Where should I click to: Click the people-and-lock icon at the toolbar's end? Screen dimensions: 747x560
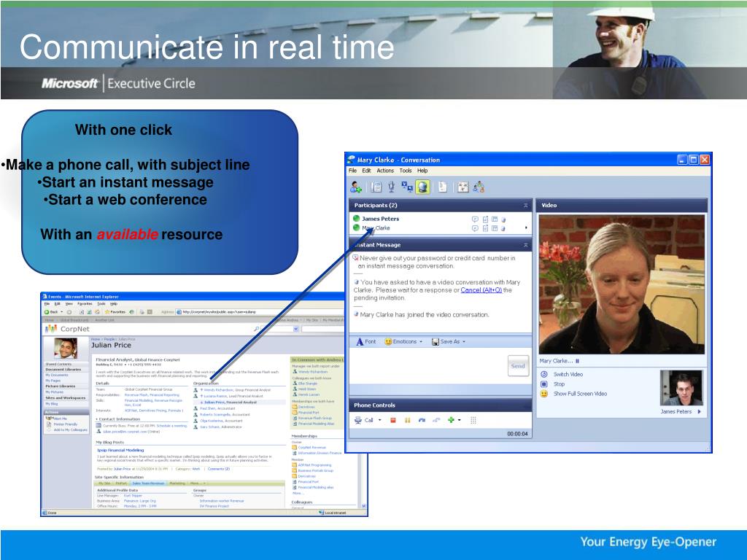[x=479, y=187]
